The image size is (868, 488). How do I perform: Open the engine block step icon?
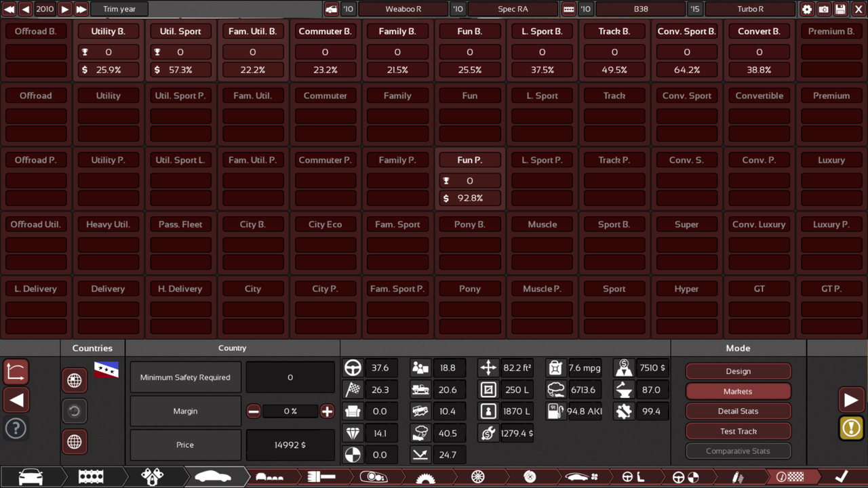coord(91,477)
